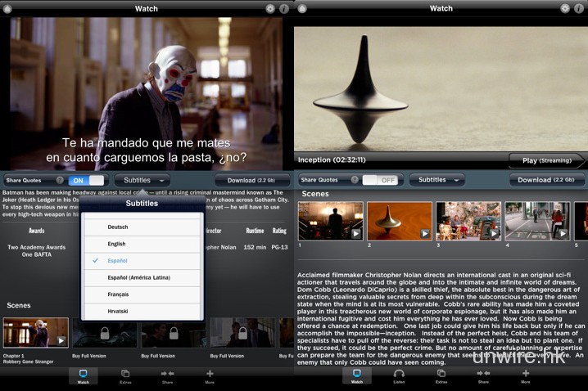Open the More tab on the Inception screen
This screenshot has width=588, height=391.
[x=525, y=376]
